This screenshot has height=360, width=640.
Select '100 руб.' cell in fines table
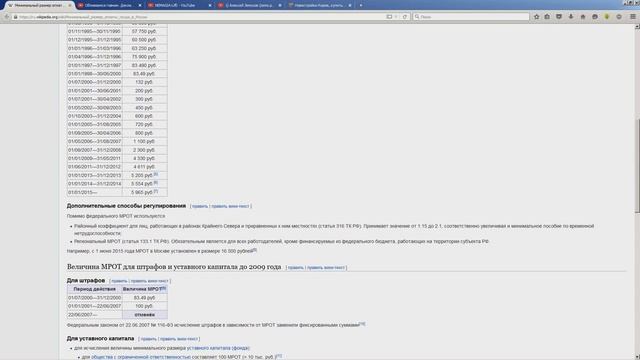[x=144, y=306]
